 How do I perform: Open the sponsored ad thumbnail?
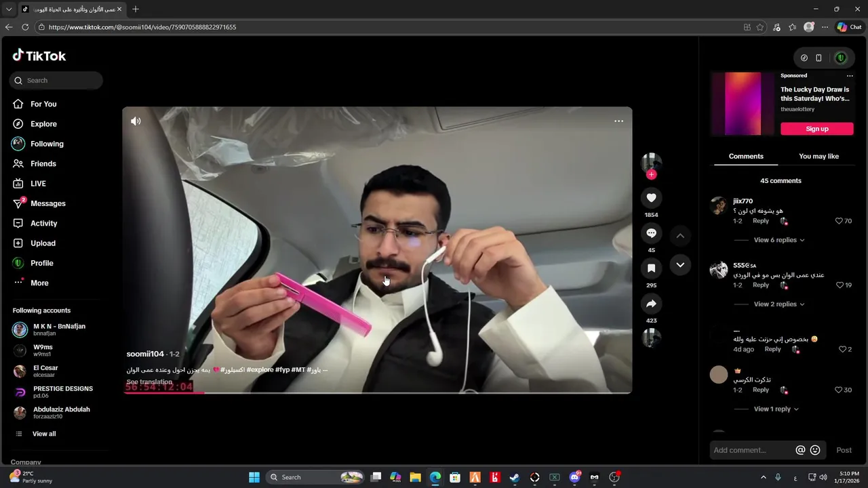tap(743, 104)
